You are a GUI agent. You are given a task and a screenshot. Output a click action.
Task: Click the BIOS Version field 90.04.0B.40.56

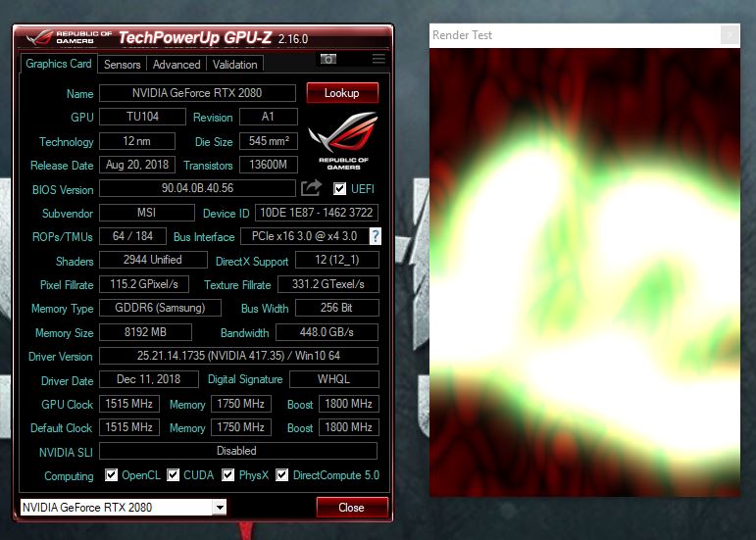point(197,188)
